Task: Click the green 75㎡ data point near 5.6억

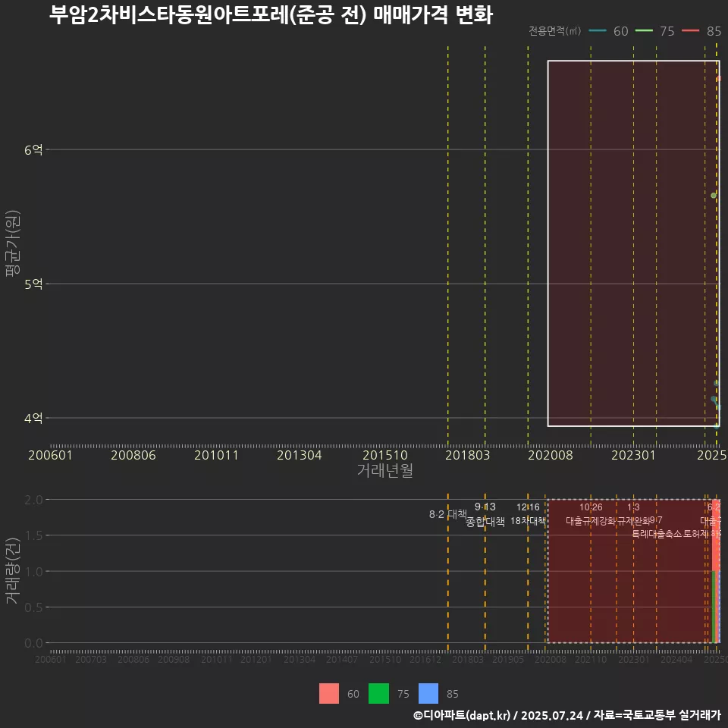Action: (x=714, y=196)
